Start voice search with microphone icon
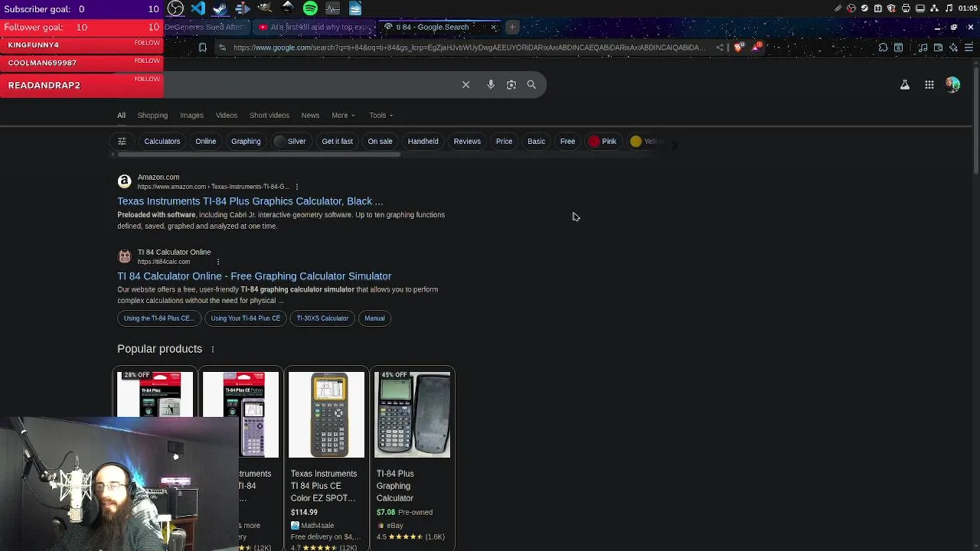Image resolution: width=980 pixels, height=551 pixels. (x=491, y=84)
